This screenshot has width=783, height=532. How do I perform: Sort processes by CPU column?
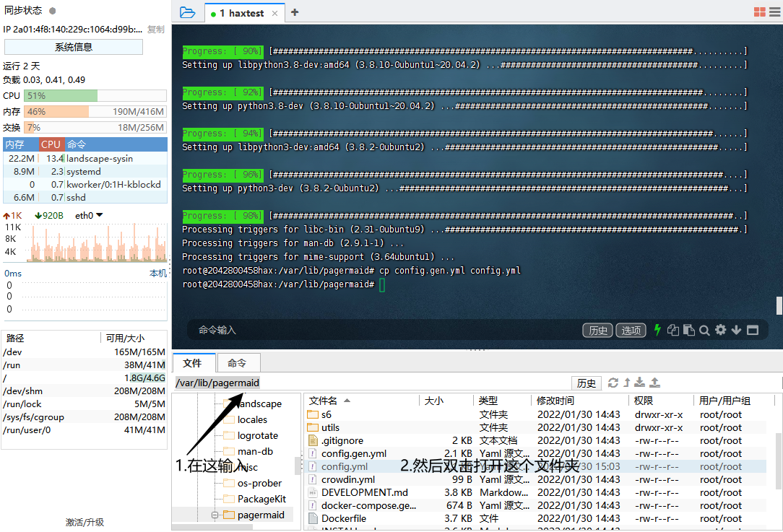pyautogui.click(x=51, y=144)
